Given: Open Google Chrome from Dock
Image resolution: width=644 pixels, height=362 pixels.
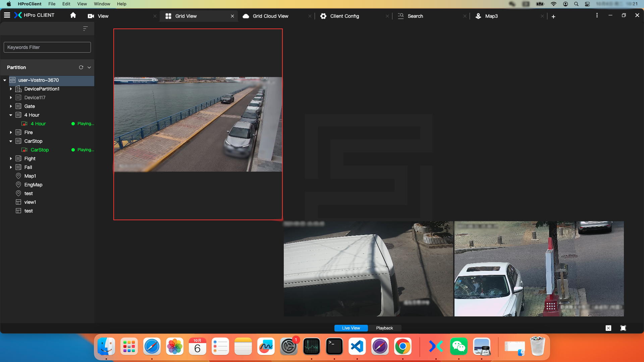Looking at the screenshot, I should click(403, 346).
